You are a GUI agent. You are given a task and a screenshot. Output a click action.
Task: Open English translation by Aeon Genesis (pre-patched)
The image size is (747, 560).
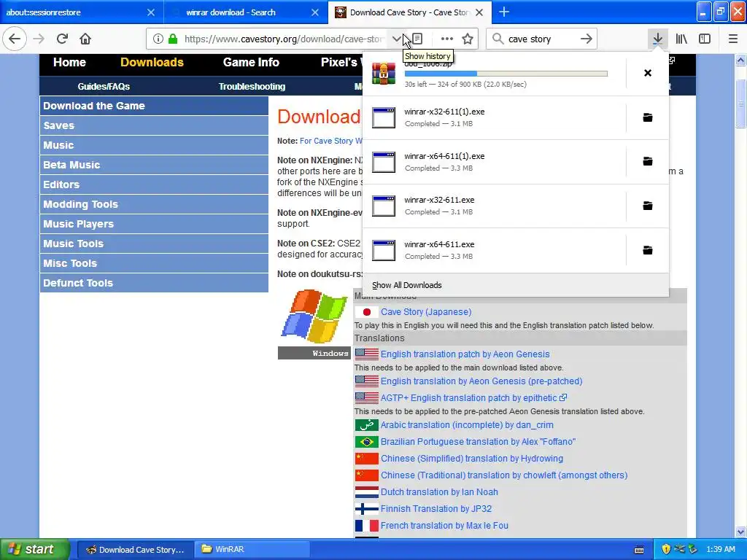coord(481,381)
